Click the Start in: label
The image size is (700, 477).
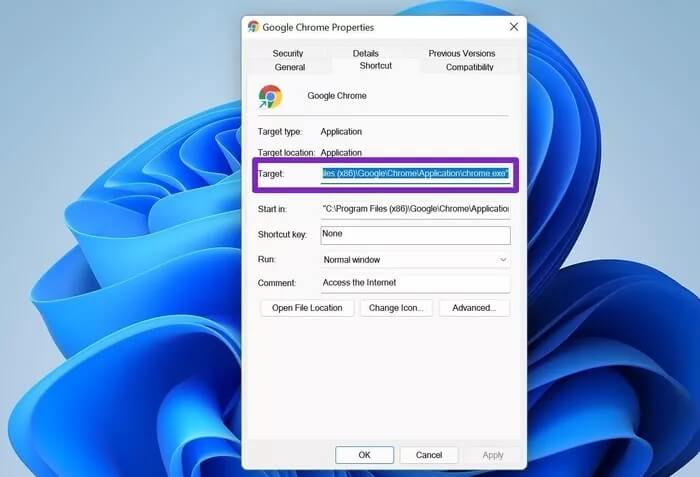click(272, 209)
